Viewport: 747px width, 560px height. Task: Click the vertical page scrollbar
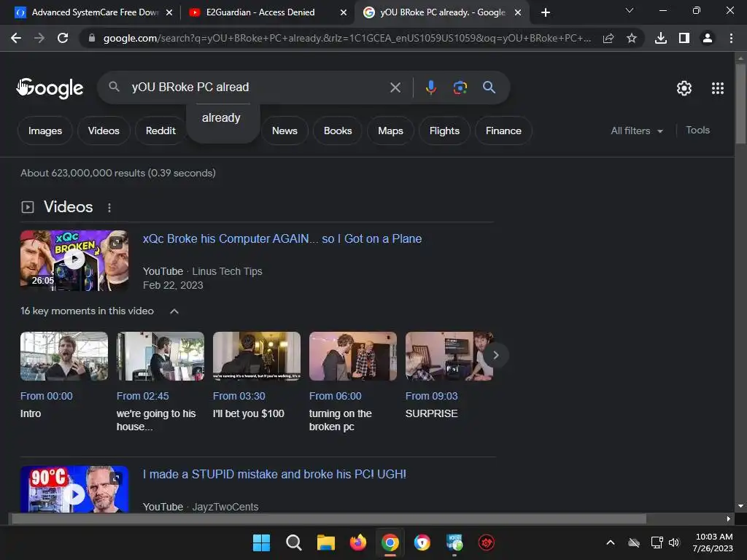(740, 102)
